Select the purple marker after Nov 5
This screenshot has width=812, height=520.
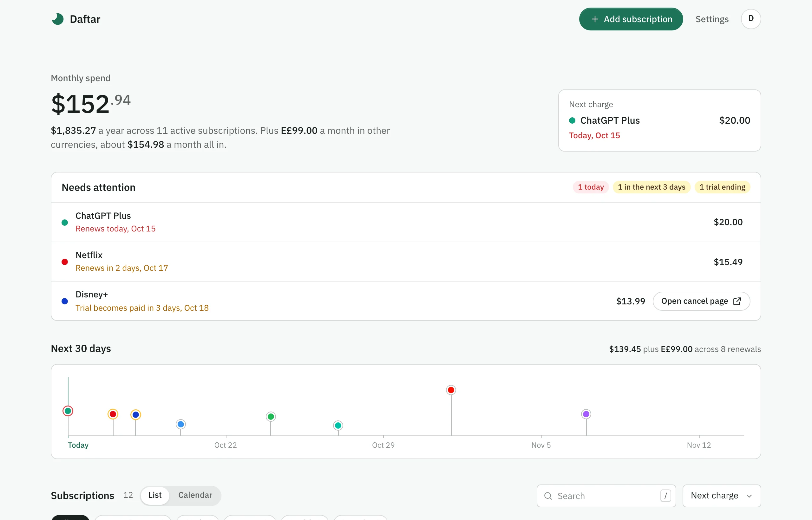(586, 414)
